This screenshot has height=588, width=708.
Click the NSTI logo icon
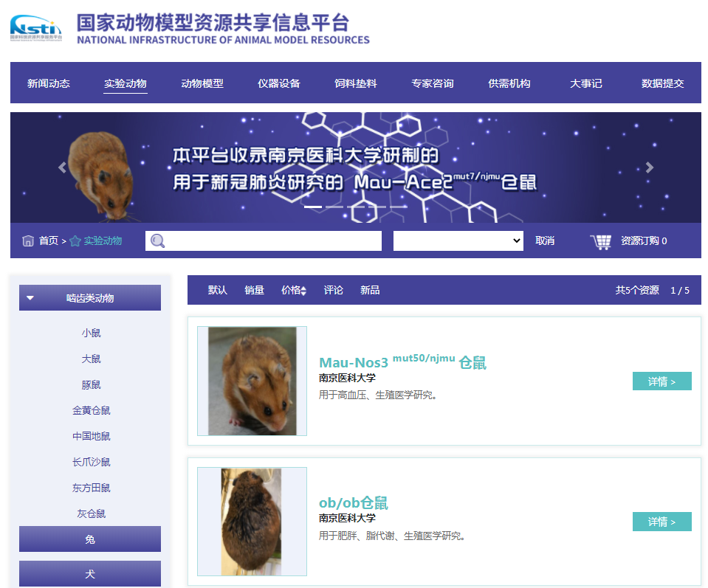[x=36, y=28]
